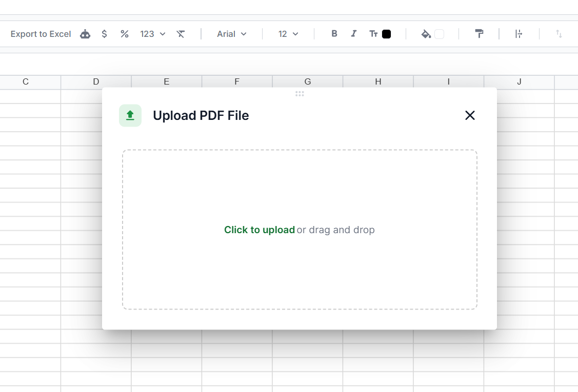Select column D header
Image resolution: width=578 pixels, height=392 pixels.
tap(96, 82)
